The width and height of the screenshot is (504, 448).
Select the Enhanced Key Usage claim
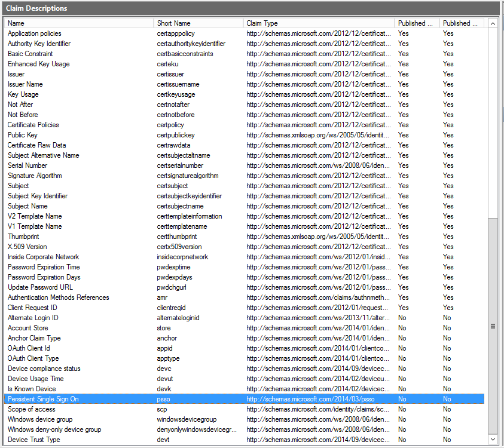tap(38, 64)
